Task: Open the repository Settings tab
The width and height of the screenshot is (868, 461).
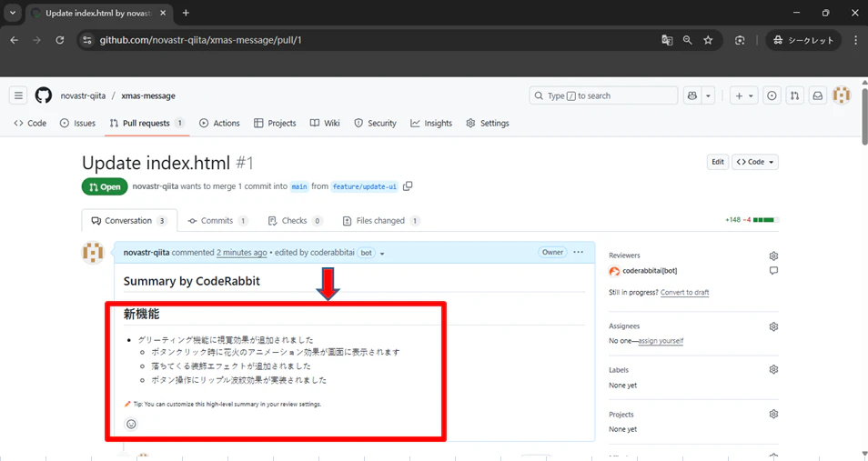Action: tap(488, 123)
